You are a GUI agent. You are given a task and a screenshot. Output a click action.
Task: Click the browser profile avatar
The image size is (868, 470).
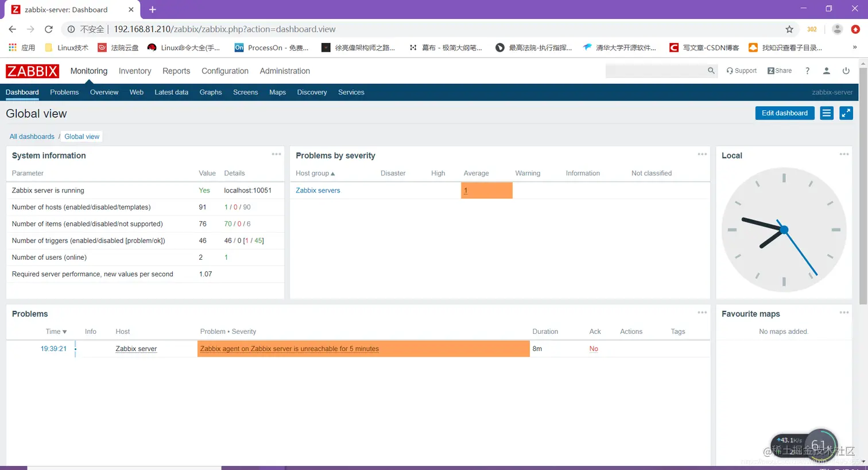(x=838, y=29)
